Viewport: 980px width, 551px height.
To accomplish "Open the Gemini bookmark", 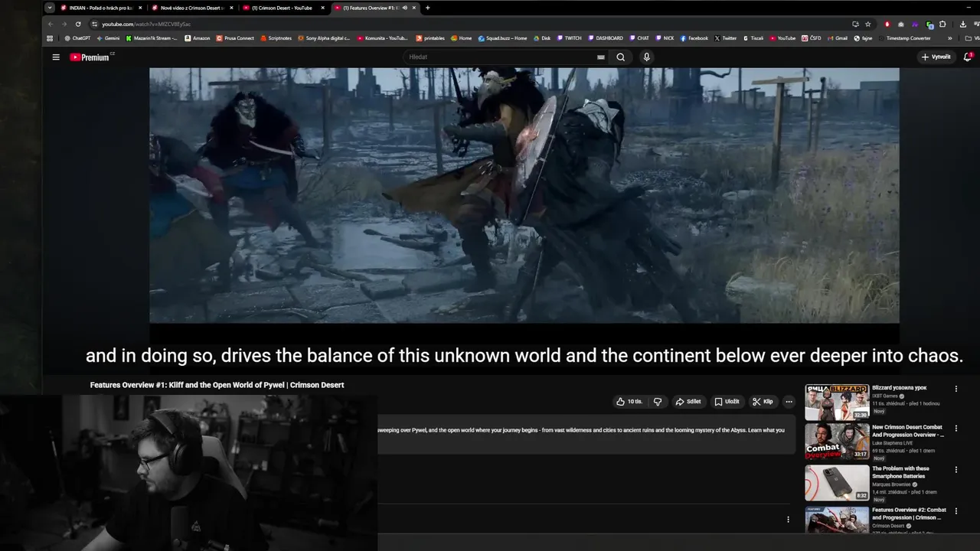I will click(x=108, y=38).
